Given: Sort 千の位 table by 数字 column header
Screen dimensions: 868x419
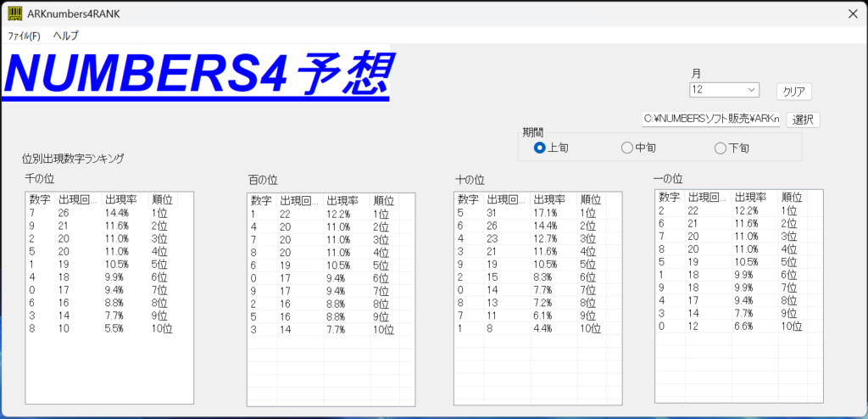Looking at the screenshot, I should click(x=40, y=199).
